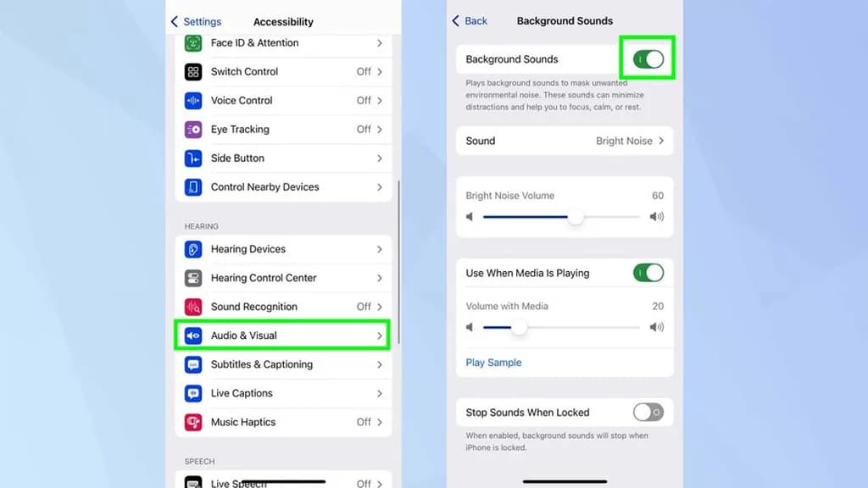
Task: Tap the Eye Tracking purple icon
Action: click(x=192, y=130)
